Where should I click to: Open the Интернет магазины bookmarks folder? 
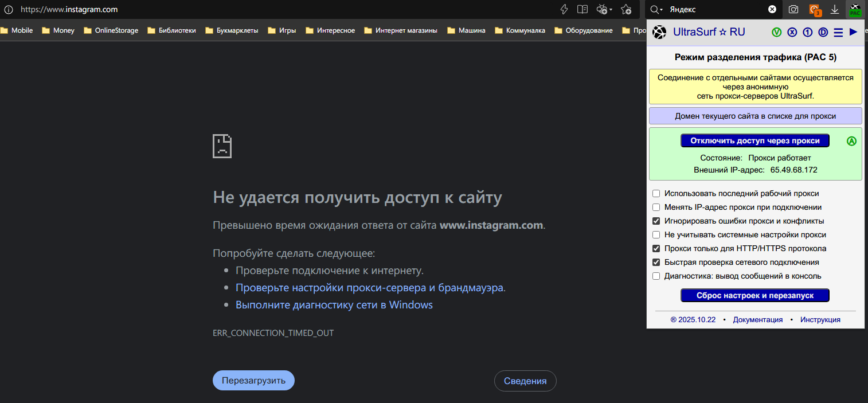400,30
